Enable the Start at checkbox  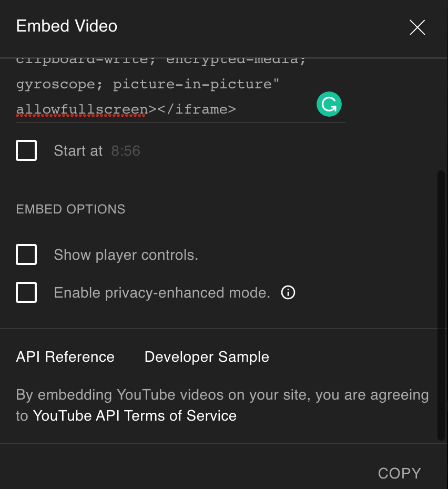26,150
